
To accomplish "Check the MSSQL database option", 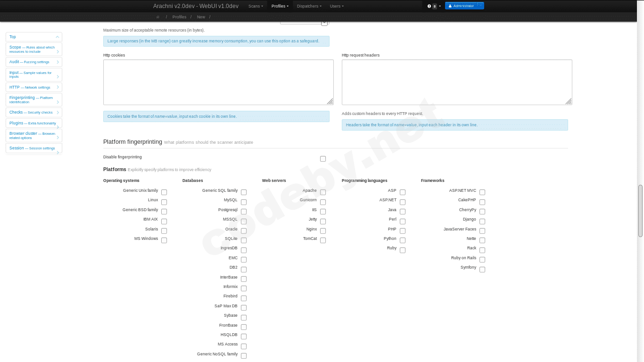I will [244, 222].
